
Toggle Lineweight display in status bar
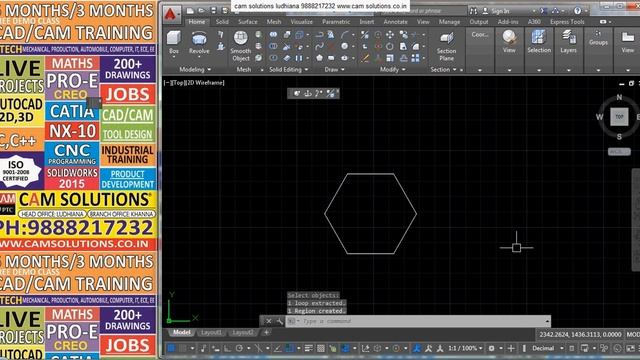[309, 348]
